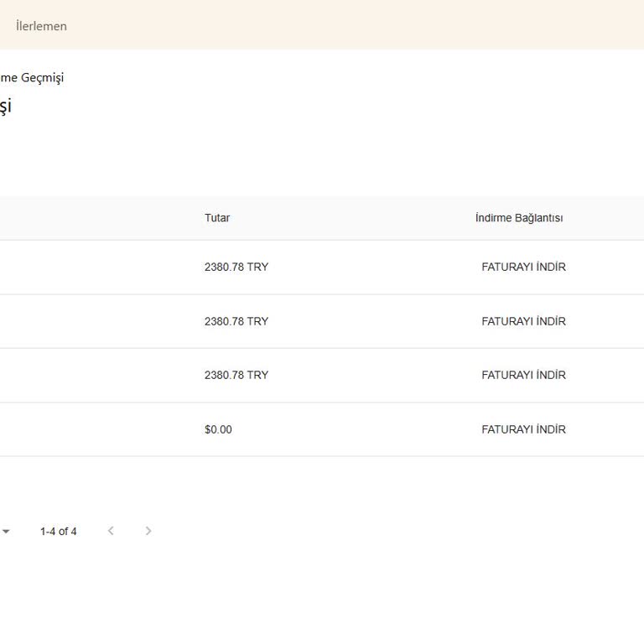Open the İlerlemen navigation tab

pos(41,26)
